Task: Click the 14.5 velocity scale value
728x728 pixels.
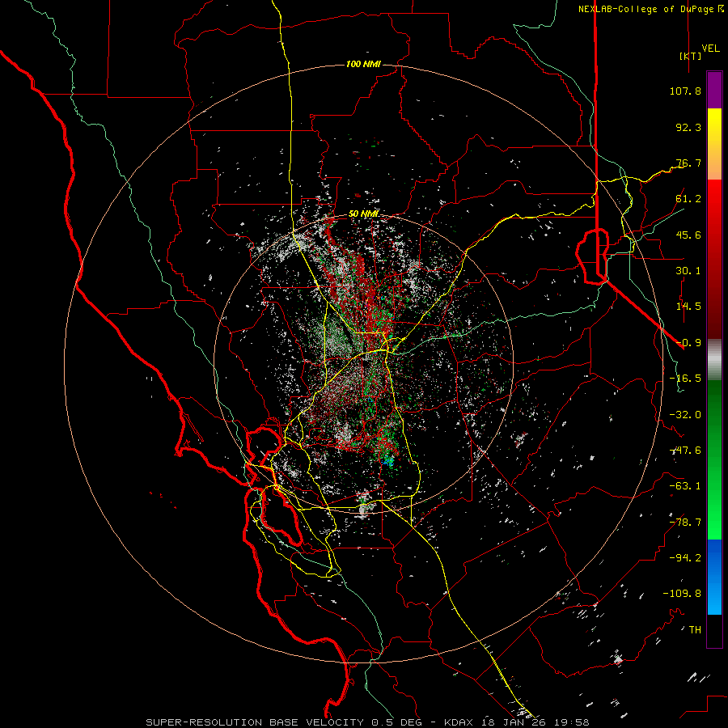Action: (x=688, y=307)
